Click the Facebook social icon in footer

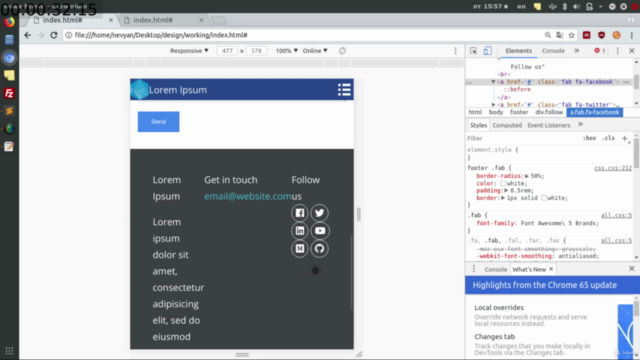pos(300,213)
